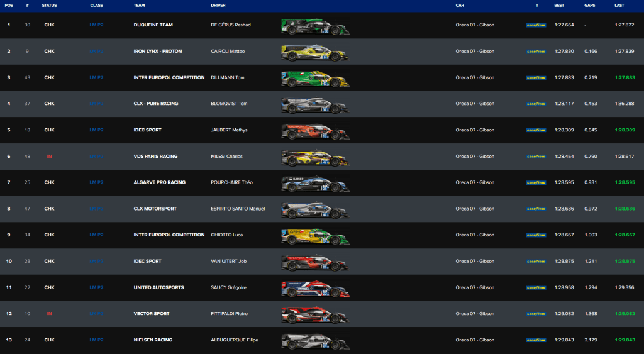Click Goodyear logo in Nielsen Racing row
This screenshot has width=644, height=354.
(x=536, y=340)
